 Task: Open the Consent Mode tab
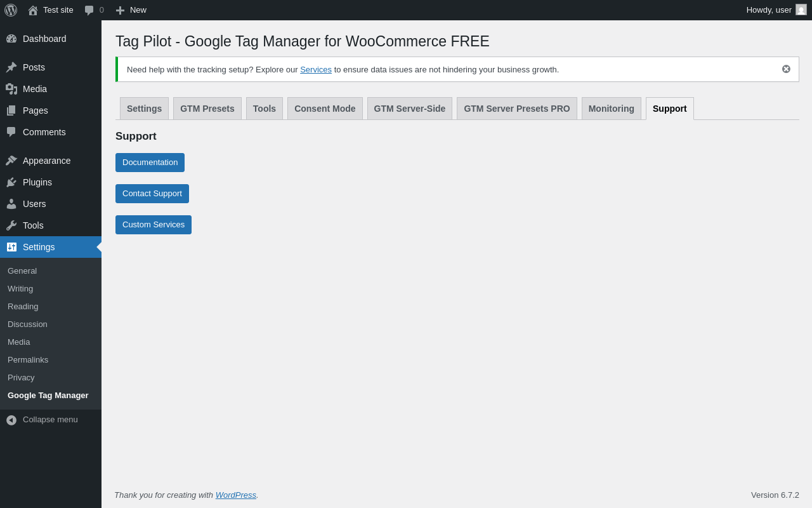click(325, 109)
